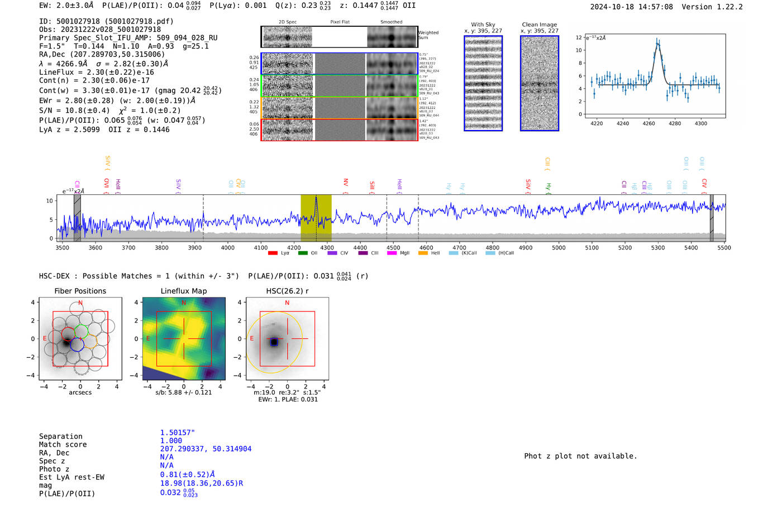Click the Weighted Sum 2D spectrum strip
782x532 pixels.
point(340,37)
